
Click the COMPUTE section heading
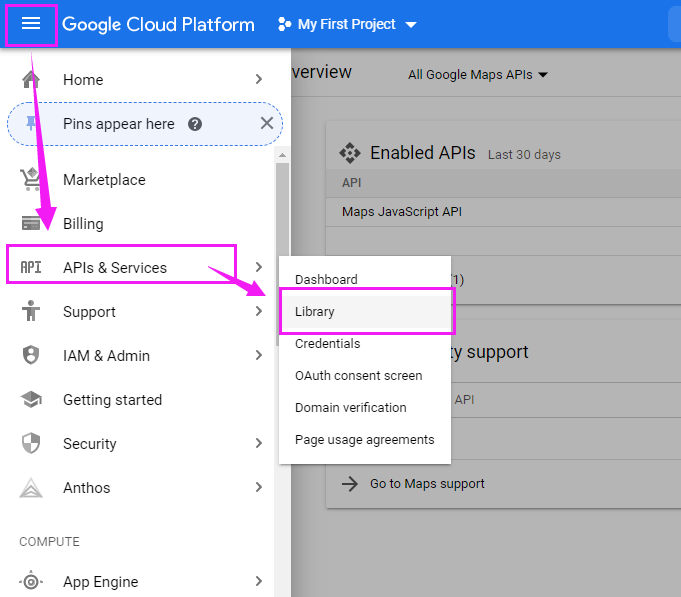point(50,541)
